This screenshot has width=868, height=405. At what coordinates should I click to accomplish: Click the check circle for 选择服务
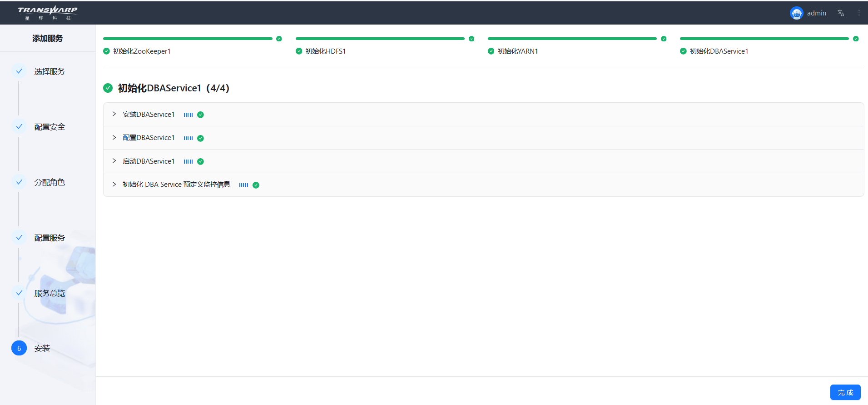click(19, 71)
